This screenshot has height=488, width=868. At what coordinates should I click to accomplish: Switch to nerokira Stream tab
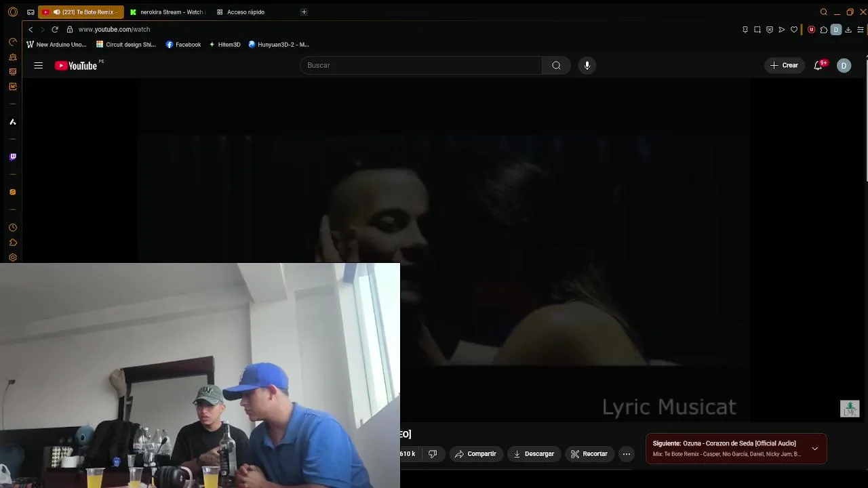point(167,12)
